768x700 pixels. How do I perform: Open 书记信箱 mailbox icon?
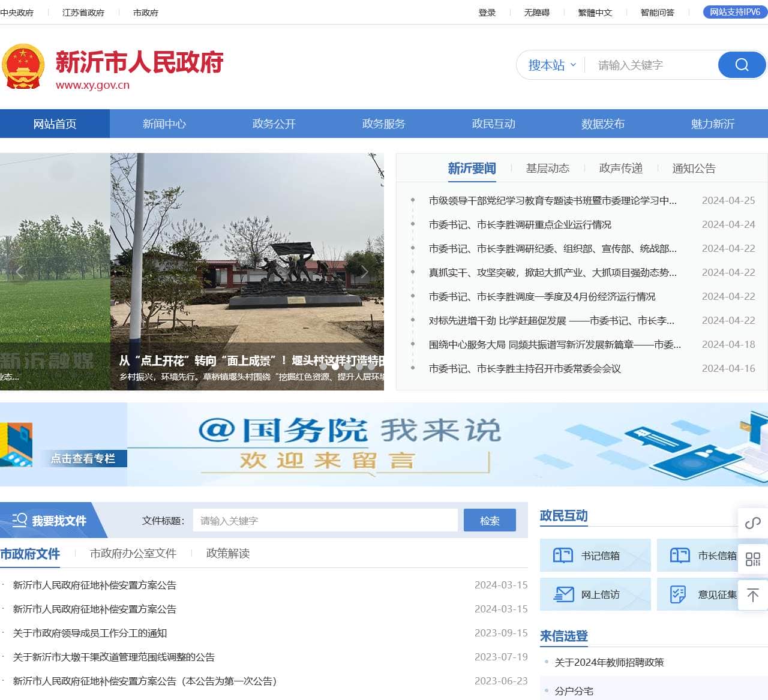pyautogui.click(x=563, y=555)
